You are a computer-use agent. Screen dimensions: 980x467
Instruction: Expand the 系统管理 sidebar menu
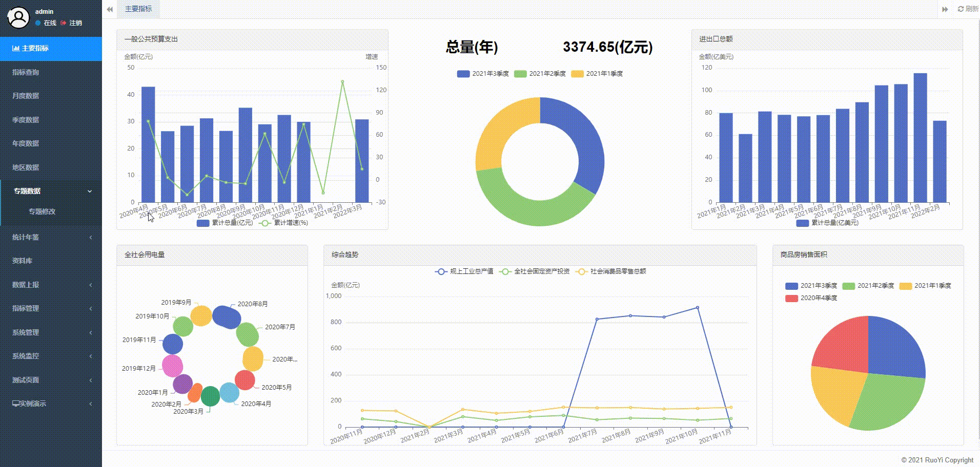pos(51,332)
